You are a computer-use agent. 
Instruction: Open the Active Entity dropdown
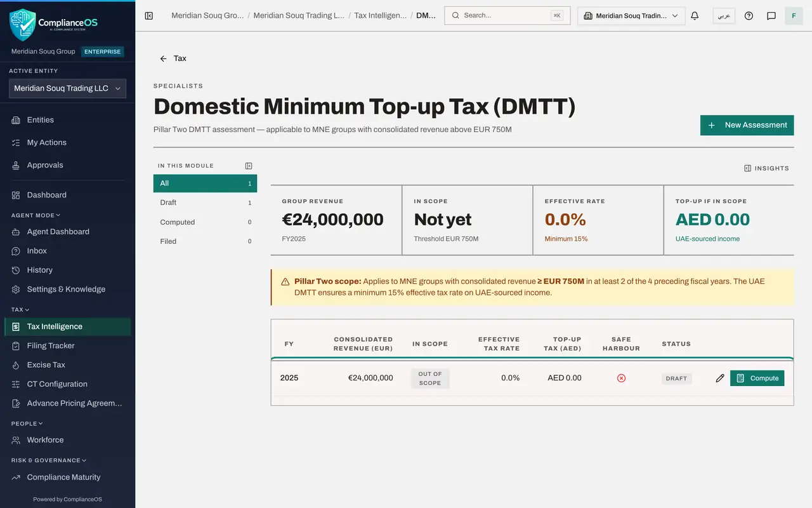click(67, 88)
